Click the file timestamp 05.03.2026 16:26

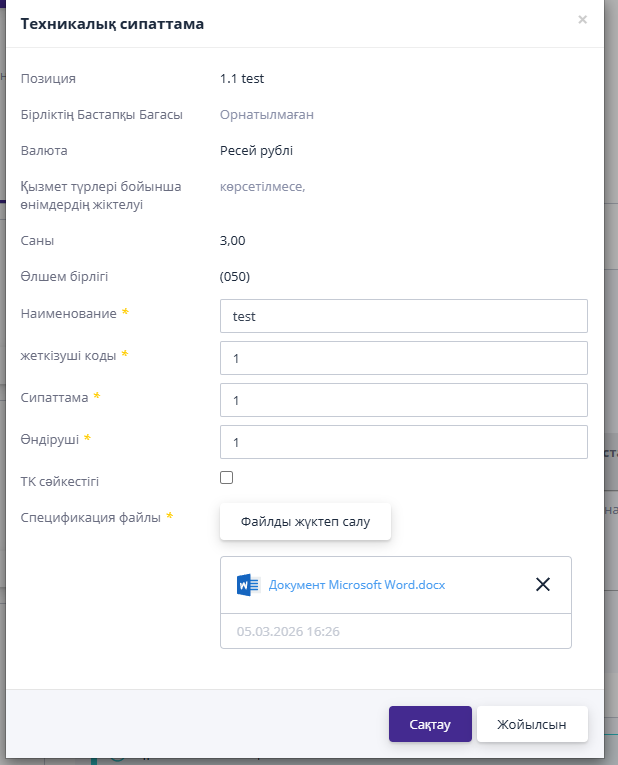click(288, 632)
